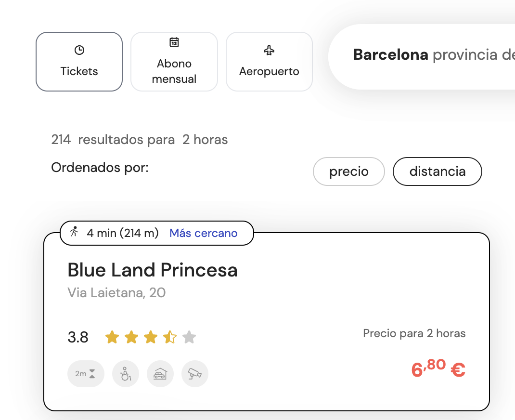Select the clock icon on Tickets
The image size is (515, 420).
(79, 49)
